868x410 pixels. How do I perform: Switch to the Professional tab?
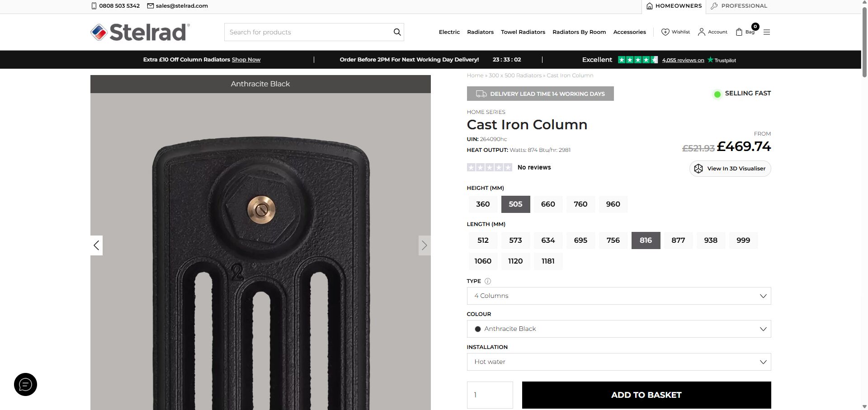click(x=739, y=6)
